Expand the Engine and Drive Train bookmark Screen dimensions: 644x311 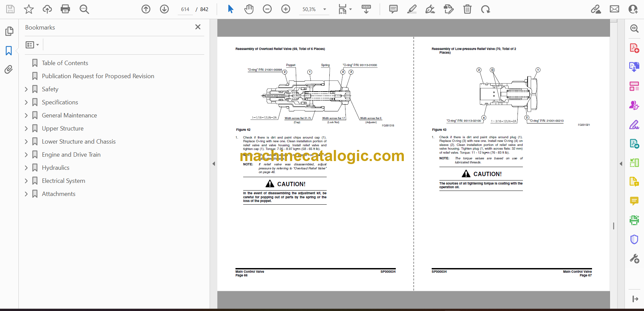[x=26, y=155]
